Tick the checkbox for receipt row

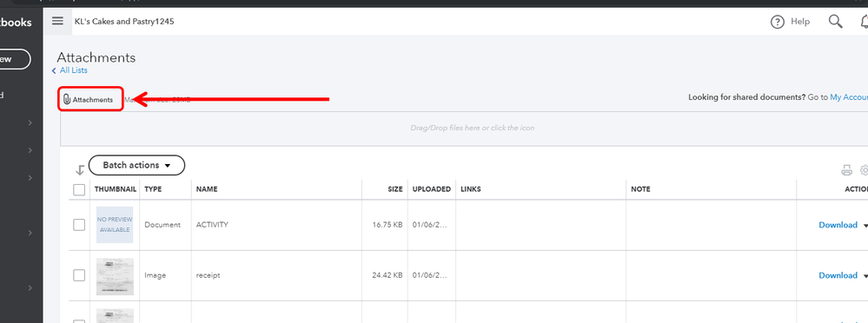point(79,275)
